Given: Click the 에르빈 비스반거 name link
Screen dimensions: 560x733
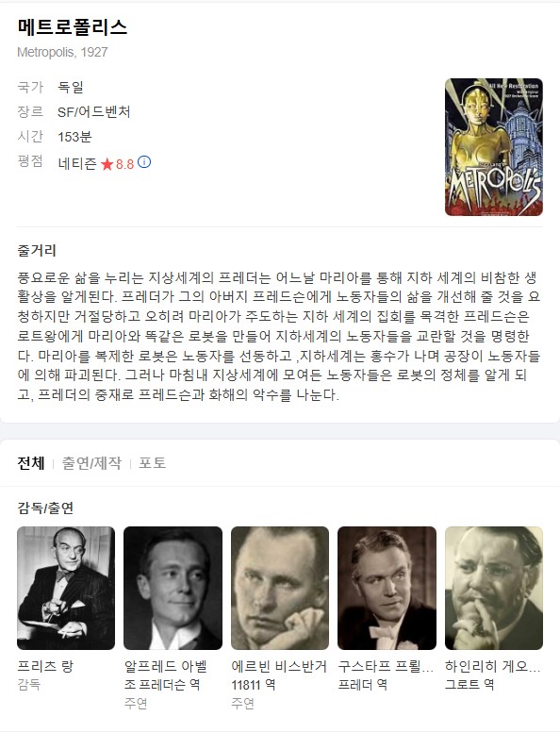Looking at the screenshot, I should tap(279, 666).
